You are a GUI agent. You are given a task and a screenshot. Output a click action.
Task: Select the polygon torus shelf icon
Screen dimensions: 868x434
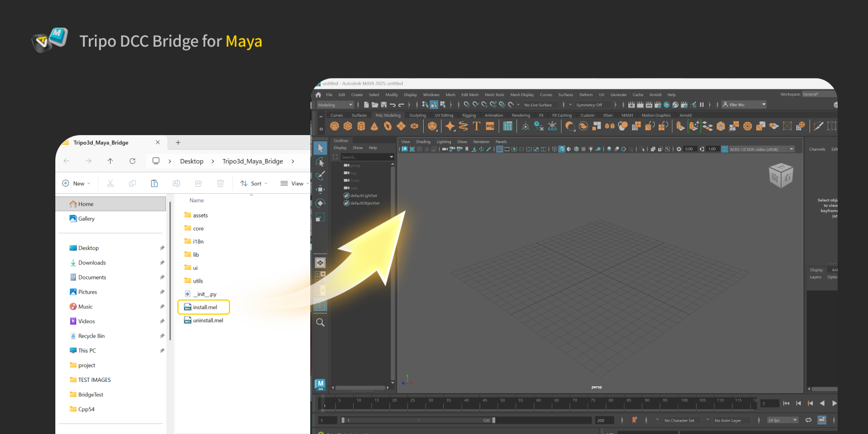(388, 126)
